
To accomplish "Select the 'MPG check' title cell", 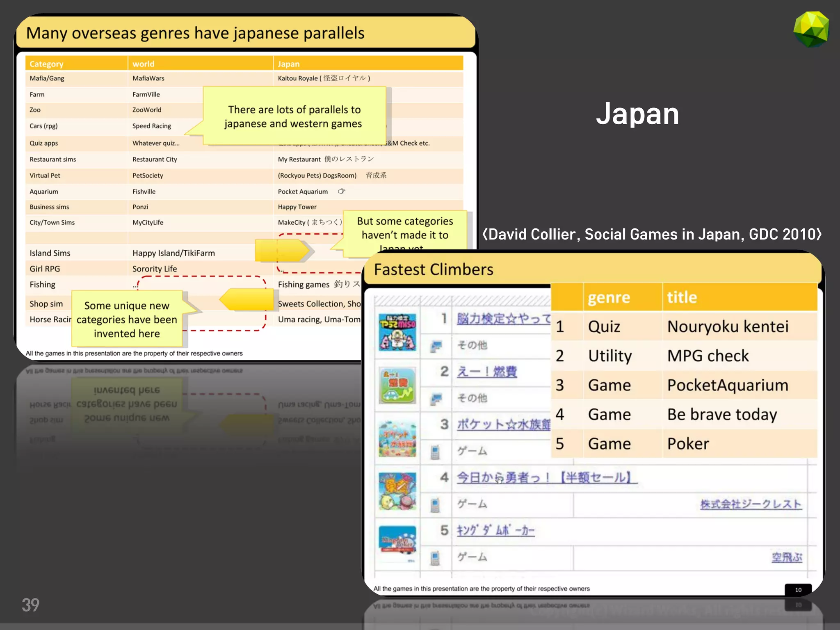I will coord(740,356).
